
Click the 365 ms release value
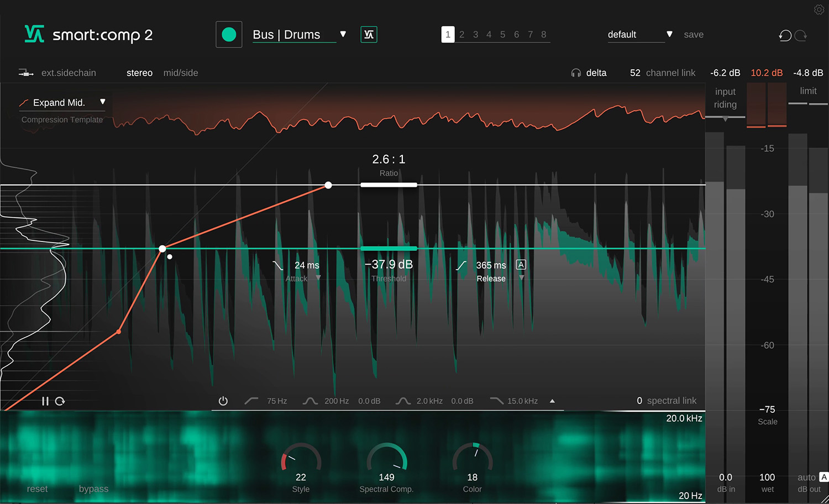coord(491,265)
